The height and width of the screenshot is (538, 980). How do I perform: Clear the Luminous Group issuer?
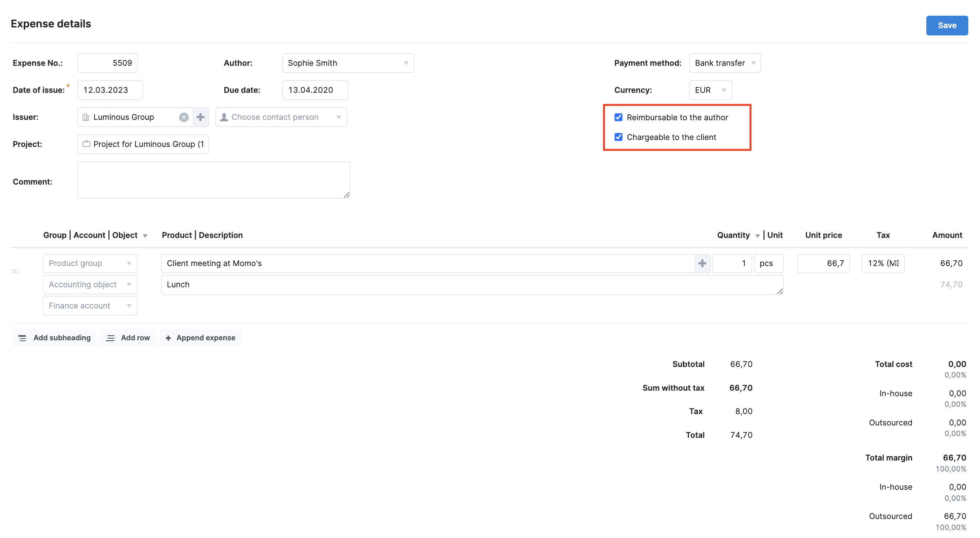click(x=184, y=117)
